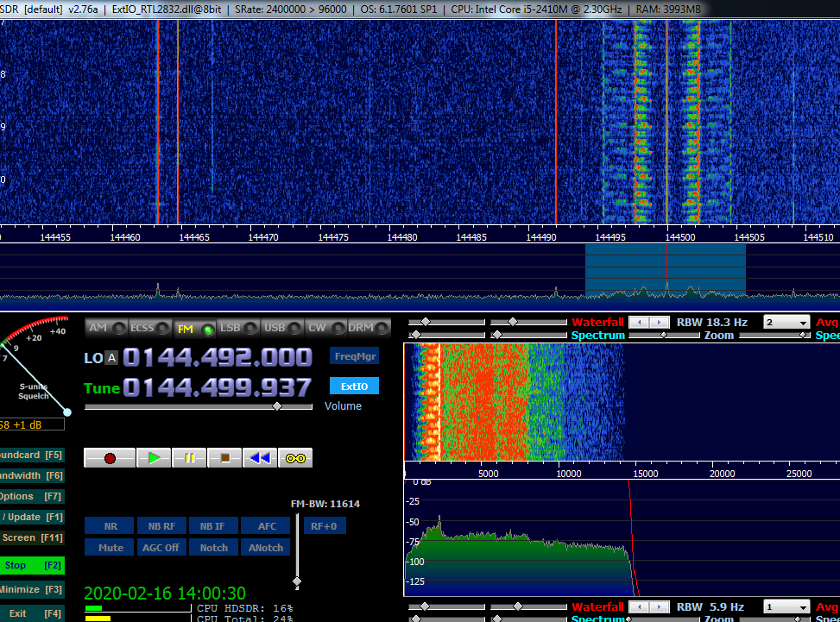
Task: Click the FM-BW vertical slider handle
Action: pos(297,581)
